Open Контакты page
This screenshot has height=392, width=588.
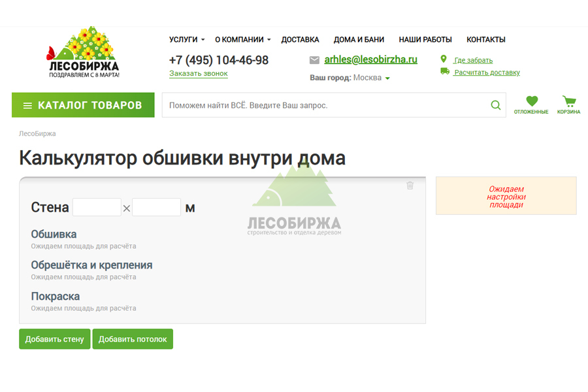[x=485, y=40]
